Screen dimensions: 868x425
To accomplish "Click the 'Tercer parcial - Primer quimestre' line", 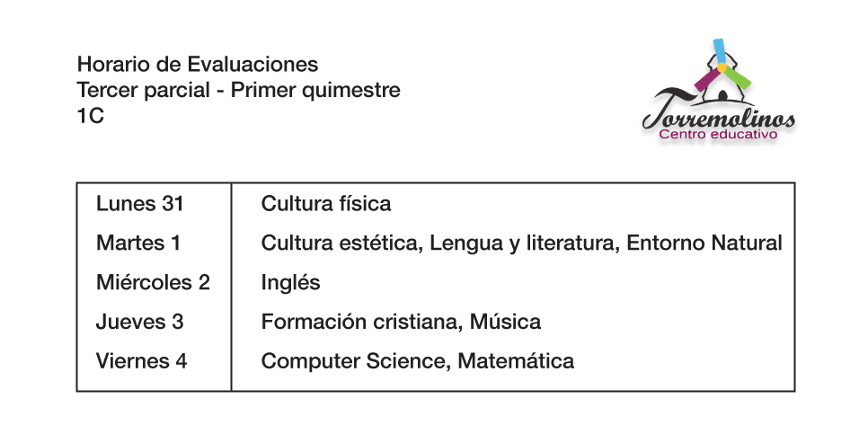I will click(x=239, y=90).
